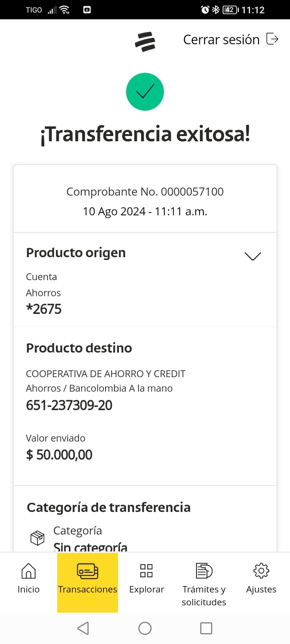The image size is (290, 644).
Task: Tap the Explorar grid icon
Action: point(146,571)
